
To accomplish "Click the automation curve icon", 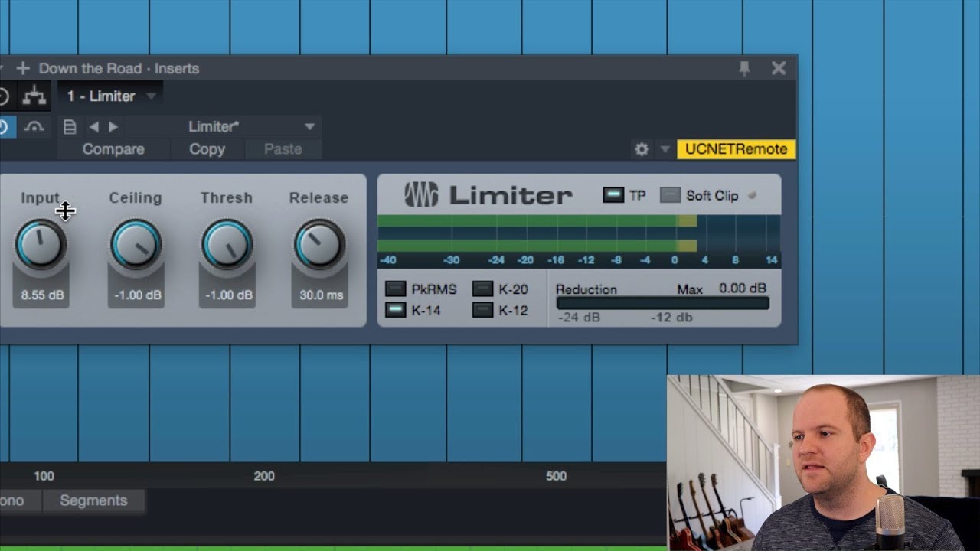I will point(34,127).
